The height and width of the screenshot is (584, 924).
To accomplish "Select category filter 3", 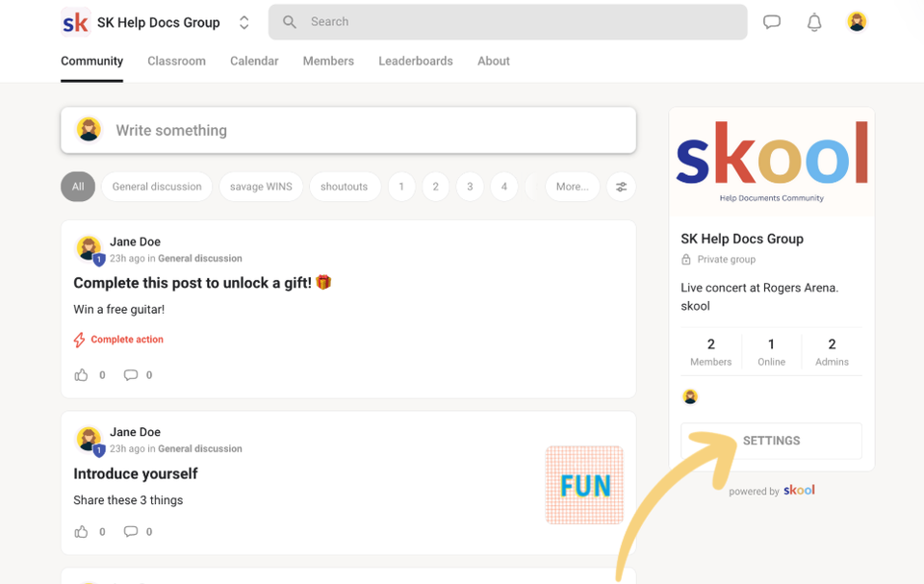I will click(x=470, y=187).
